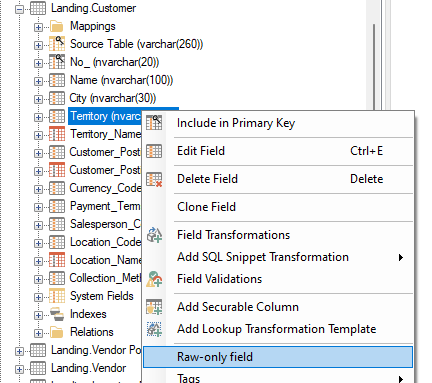
Task: Click the Add Securable Column icon
Action: click(x=154, y=307)
